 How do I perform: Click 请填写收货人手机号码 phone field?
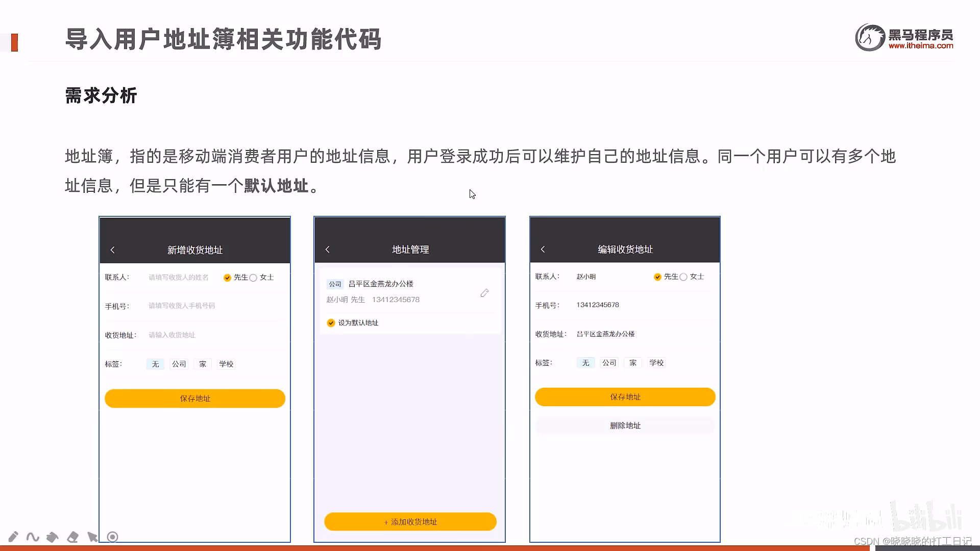182,306
